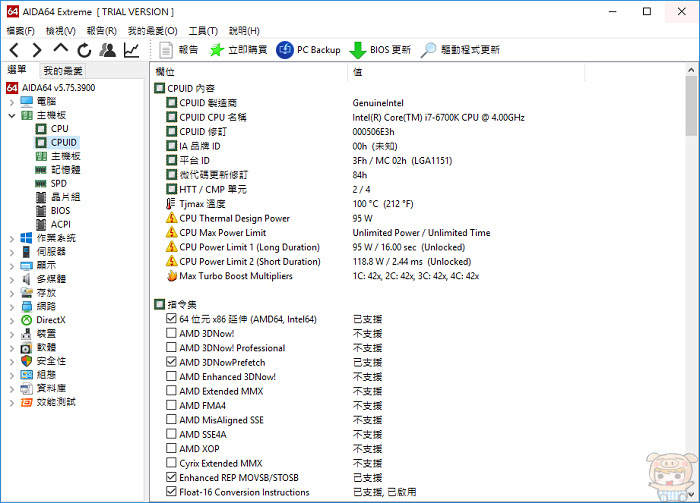Screen dimensions: 700x503
Task: Go back with the left arrow button
Action: coord(14,50)
